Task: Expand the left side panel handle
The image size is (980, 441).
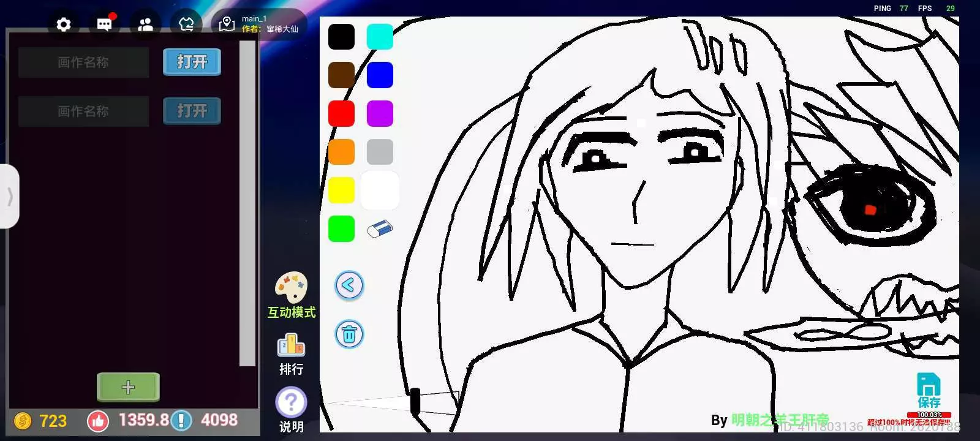Action: 10,197
